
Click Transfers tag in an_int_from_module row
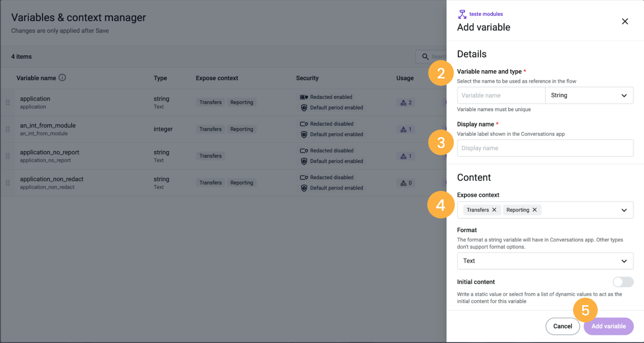point(210,129)
